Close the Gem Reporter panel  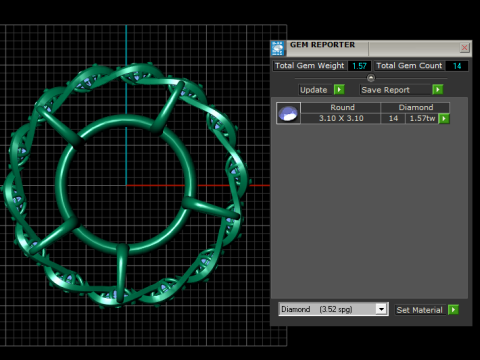pos(464,48)
